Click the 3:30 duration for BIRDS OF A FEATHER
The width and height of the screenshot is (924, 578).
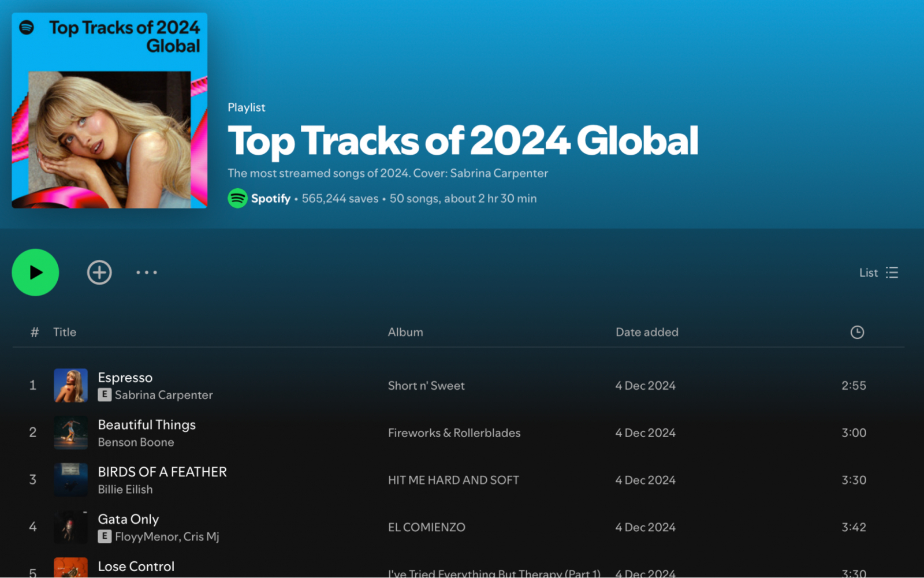point(854,480)
